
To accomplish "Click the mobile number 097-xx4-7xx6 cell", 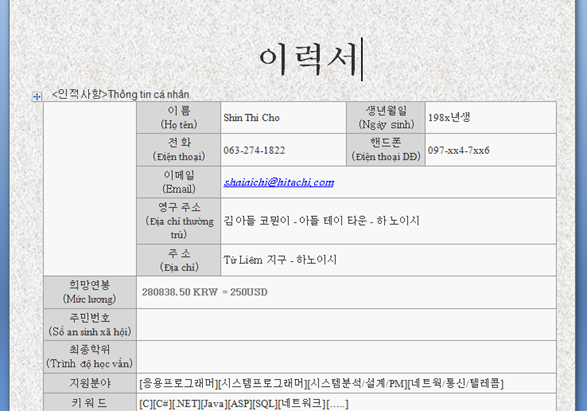I will pos(490,150).
